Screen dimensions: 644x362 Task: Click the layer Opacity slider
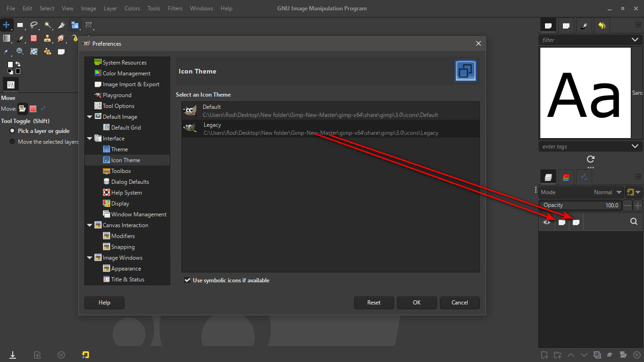click(x=580, y=206)
